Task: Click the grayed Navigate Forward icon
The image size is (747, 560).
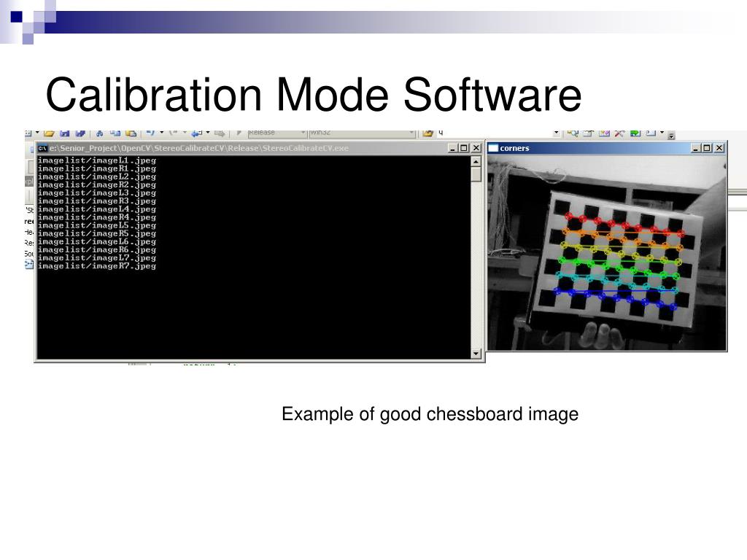Action: 220,133
